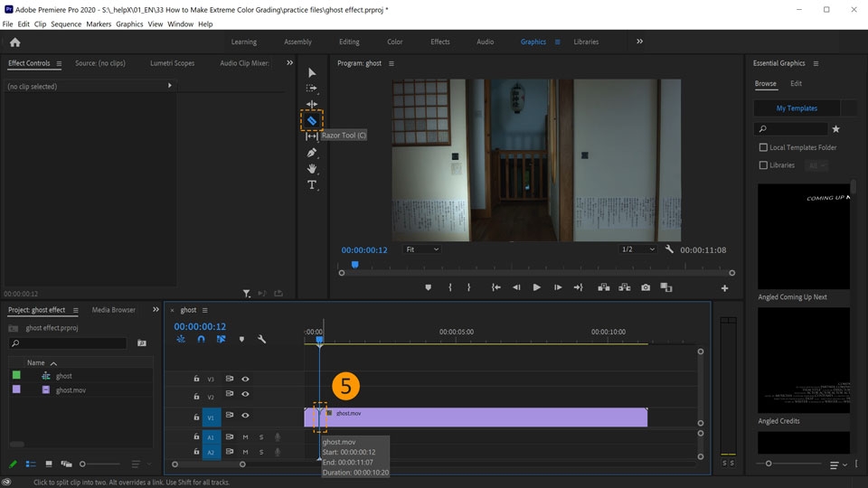Expand the workspace overflow chevron

tap(640, 42)
